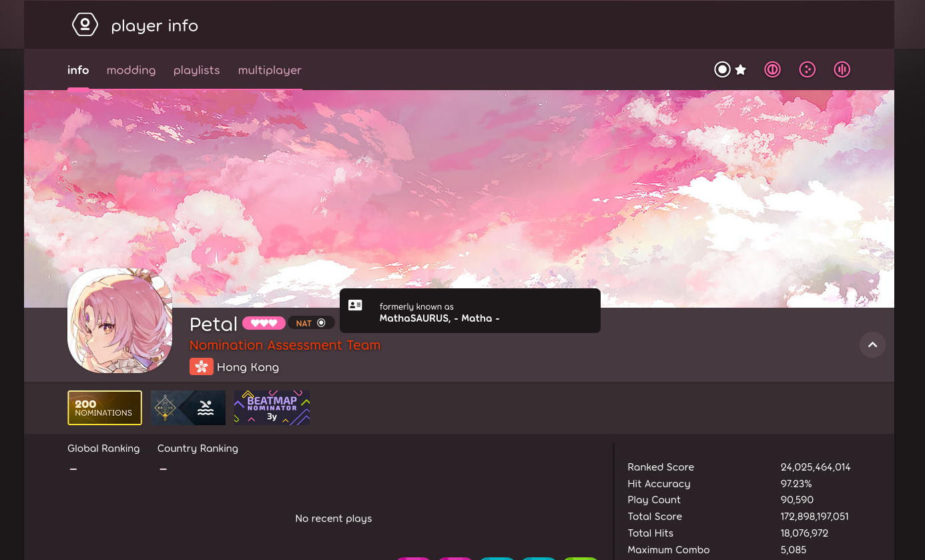Screen dimensions: 925x560
Task: Click Petal's profile avatar
Action: [x=119, y=320]
